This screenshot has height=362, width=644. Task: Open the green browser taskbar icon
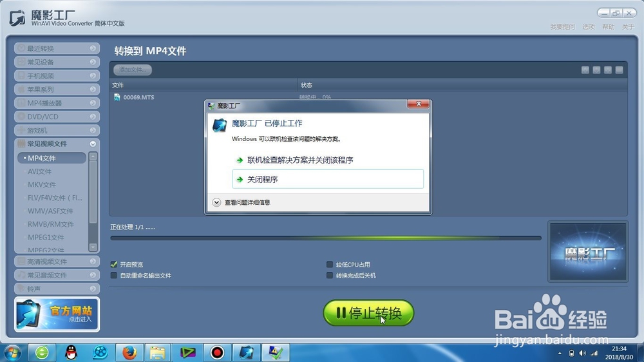click(42, 352)
